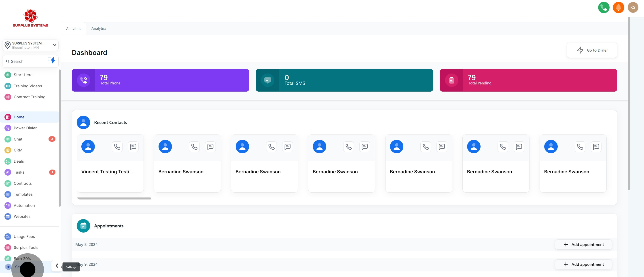Open Chat in the sidebar
The height and width of the screenshot is (277, 644).
(18, 139)
